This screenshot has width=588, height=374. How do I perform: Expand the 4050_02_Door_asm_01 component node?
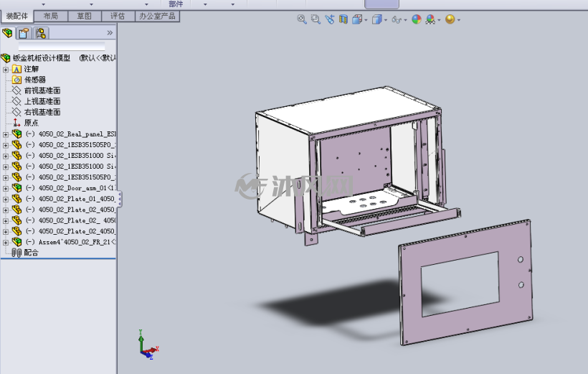(x=6, y=188)
